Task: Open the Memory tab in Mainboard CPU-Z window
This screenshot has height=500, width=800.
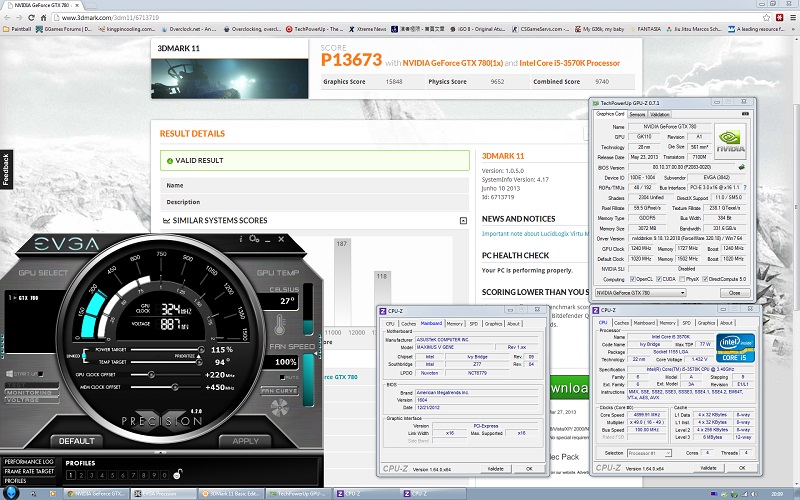Action: (x=455, y=323)
